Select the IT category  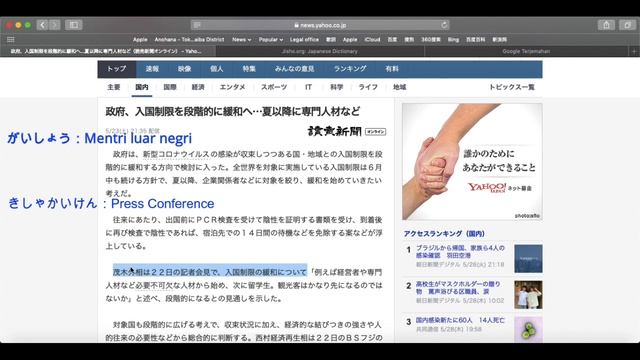point(309,87)
